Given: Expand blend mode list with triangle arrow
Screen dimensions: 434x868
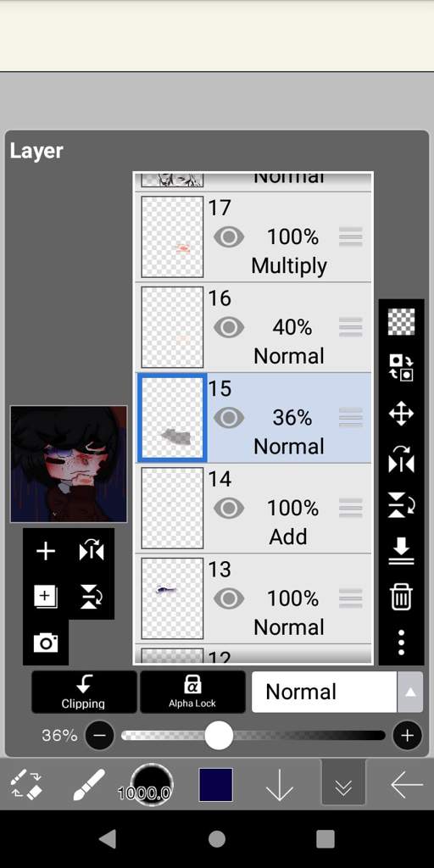Looking at the screenshot, I should click(410, 692).
